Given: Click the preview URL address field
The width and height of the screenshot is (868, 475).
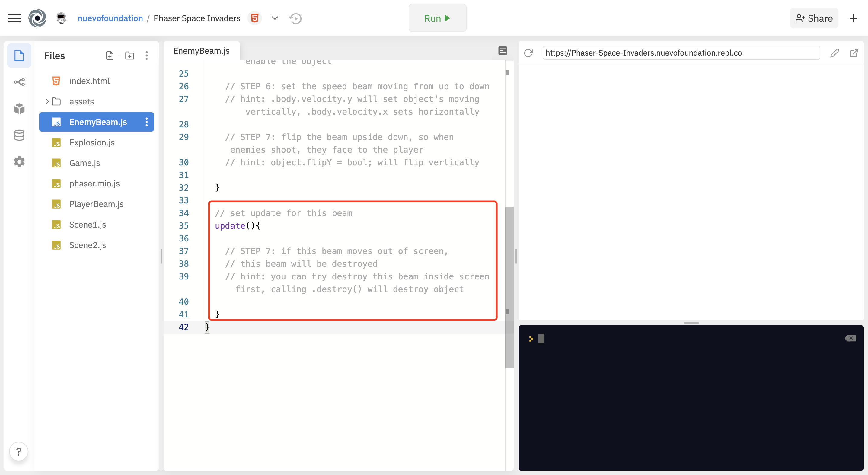Looking at the screenshot, I should coord(681,53).
